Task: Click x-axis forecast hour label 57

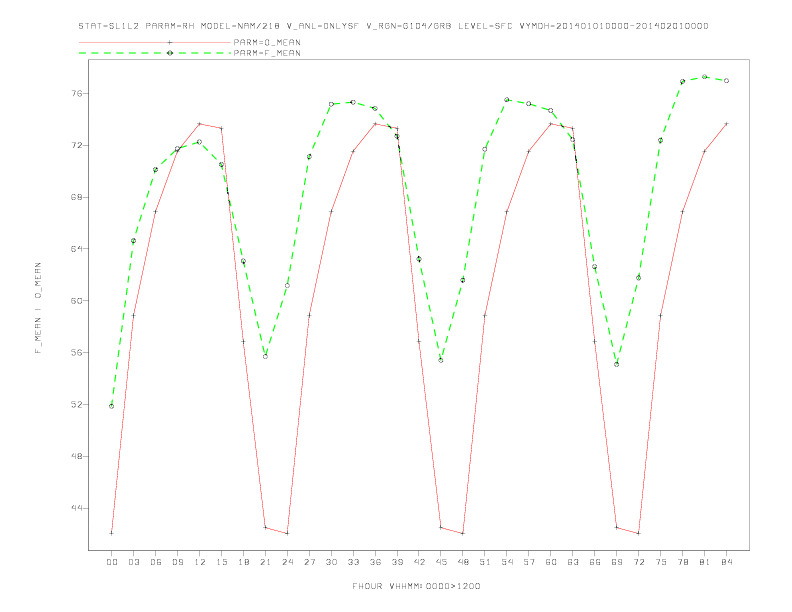Action: (x=529, y=562)
